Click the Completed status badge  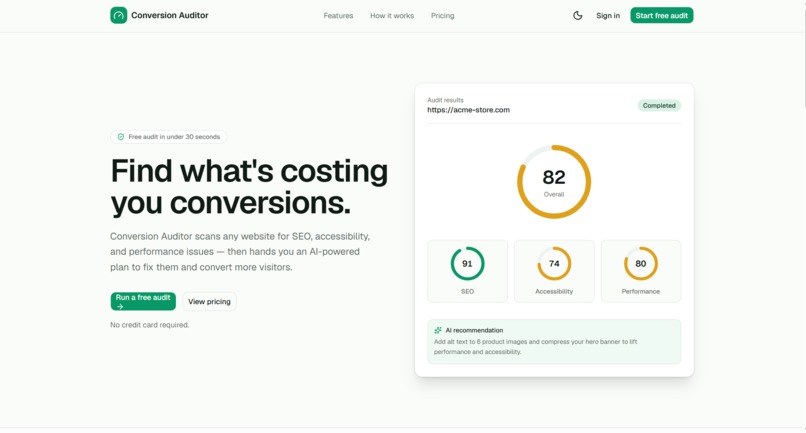[x=659, y=105]
